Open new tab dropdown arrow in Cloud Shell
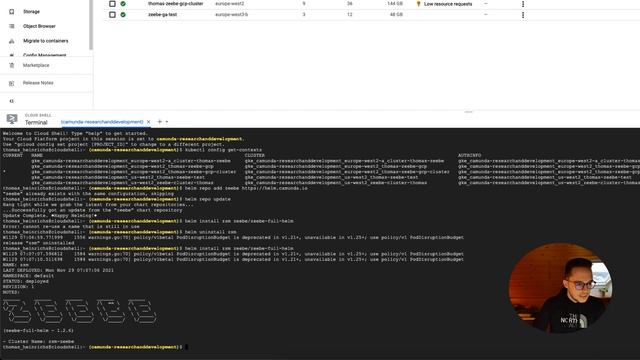 pos(167,122)
